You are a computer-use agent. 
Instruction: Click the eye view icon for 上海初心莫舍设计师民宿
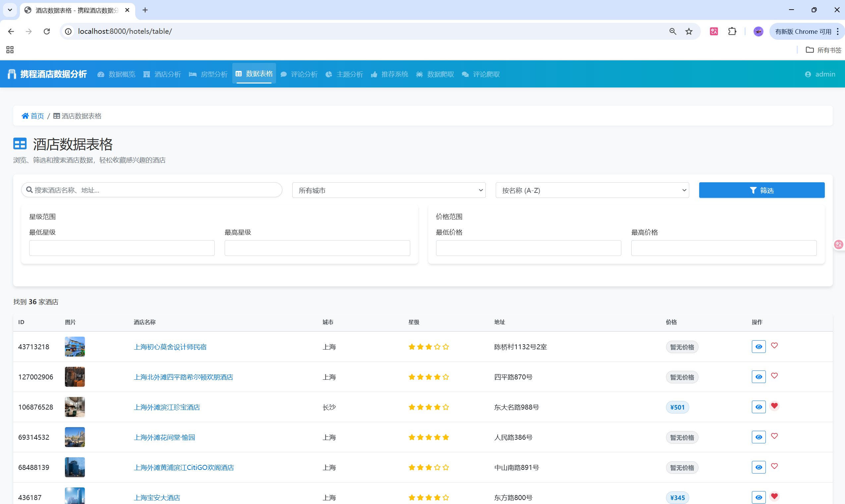(x=759, y=347)
